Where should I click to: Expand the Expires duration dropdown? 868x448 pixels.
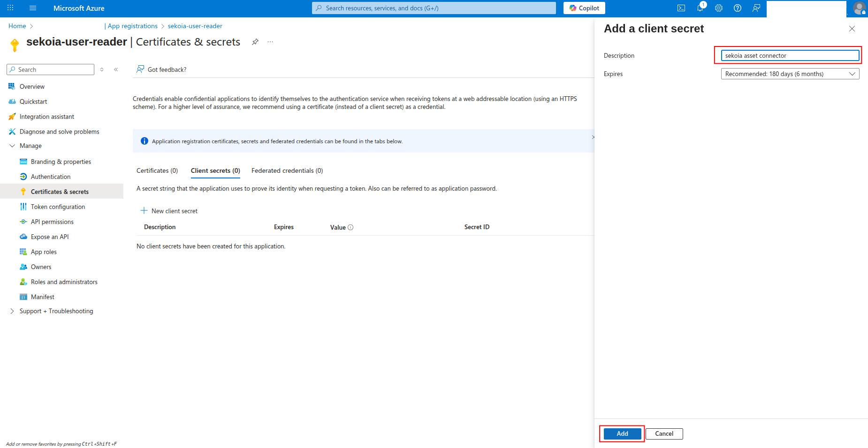point(790,74)
